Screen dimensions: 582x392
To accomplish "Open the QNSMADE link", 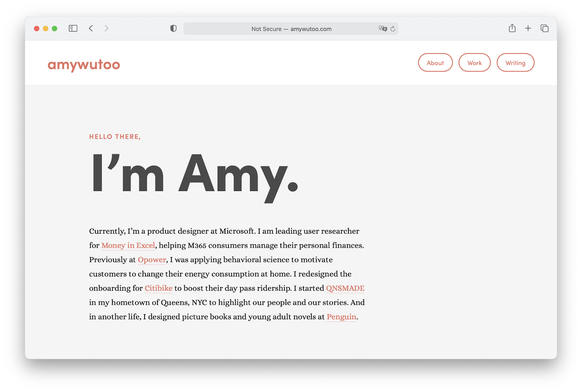I will coord(345,288).
